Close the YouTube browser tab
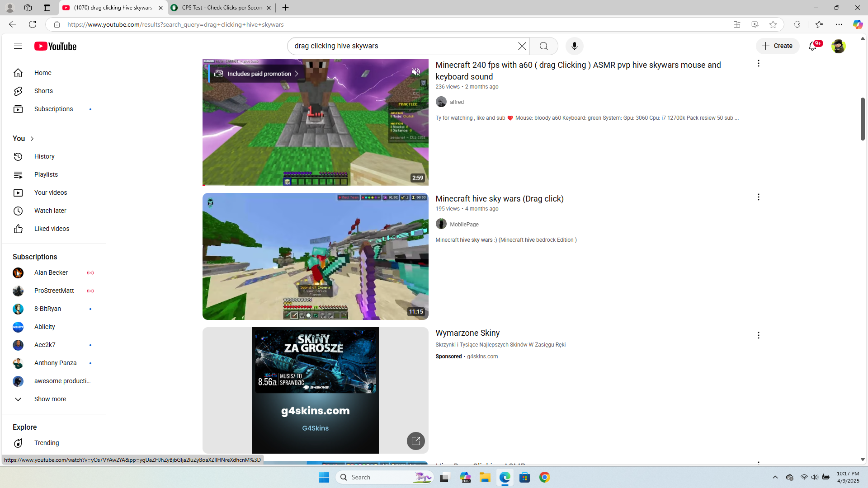 click(160, 8)
